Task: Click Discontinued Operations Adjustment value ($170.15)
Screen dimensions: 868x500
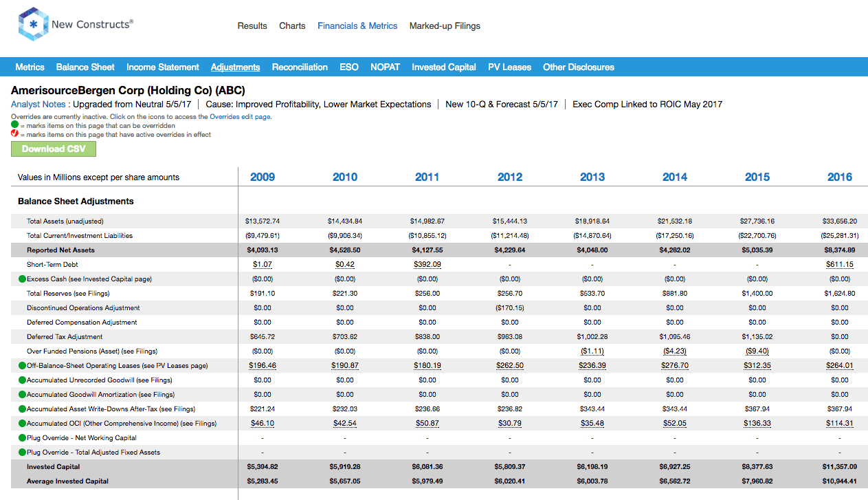Action: pos(510,308)
